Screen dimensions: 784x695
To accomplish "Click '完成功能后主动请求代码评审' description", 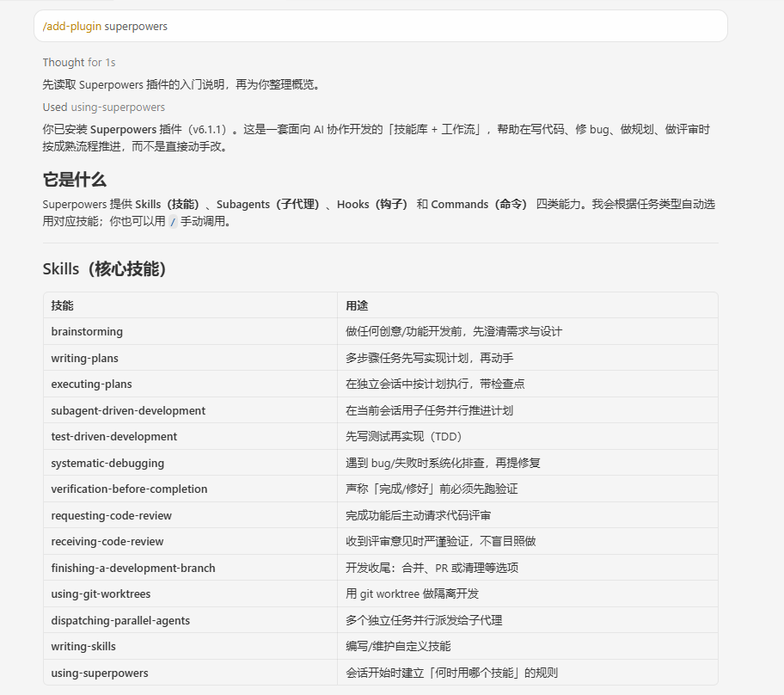I will (x=418, y=515).
